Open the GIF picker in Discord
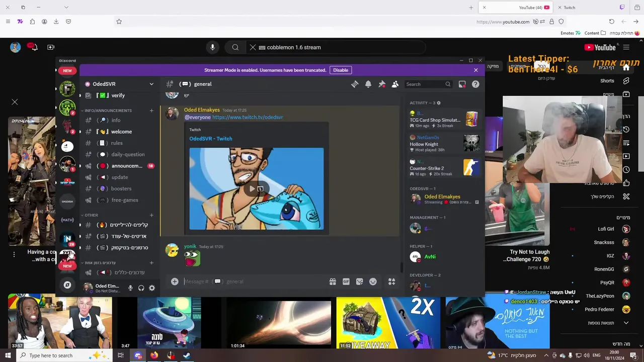 coord(346,282)
